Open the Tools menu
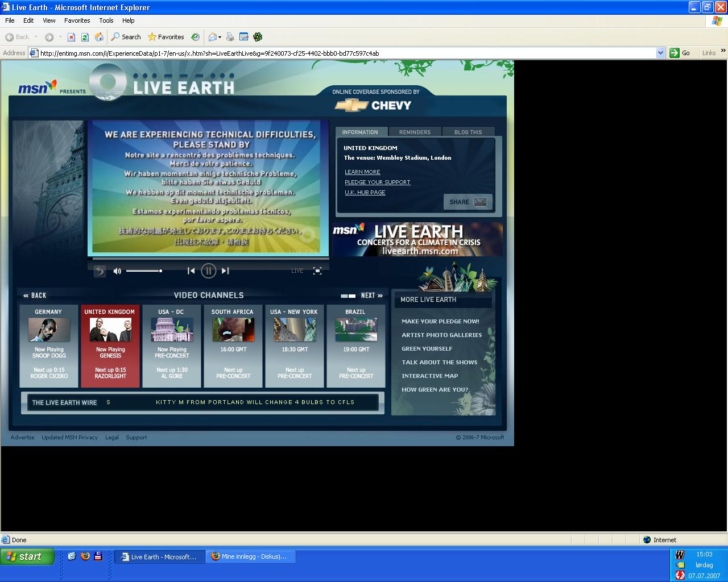 point(106,20)
